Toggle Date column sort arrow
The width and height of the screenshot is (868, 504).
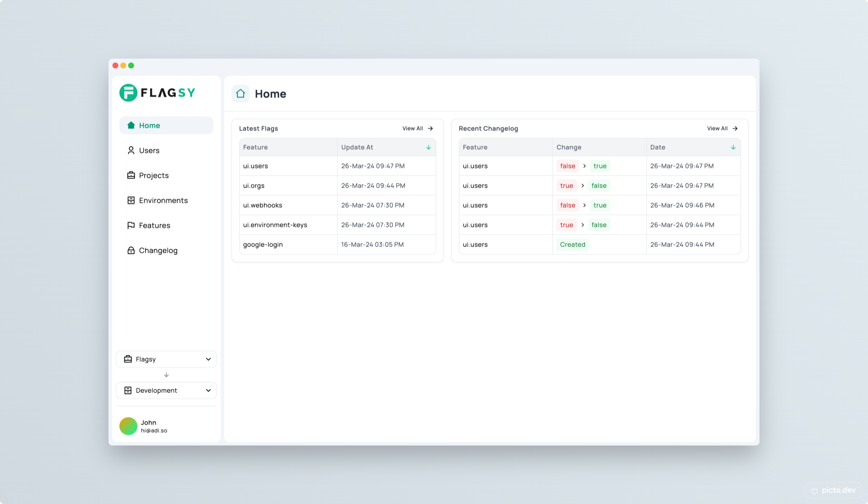pos(733,147)
